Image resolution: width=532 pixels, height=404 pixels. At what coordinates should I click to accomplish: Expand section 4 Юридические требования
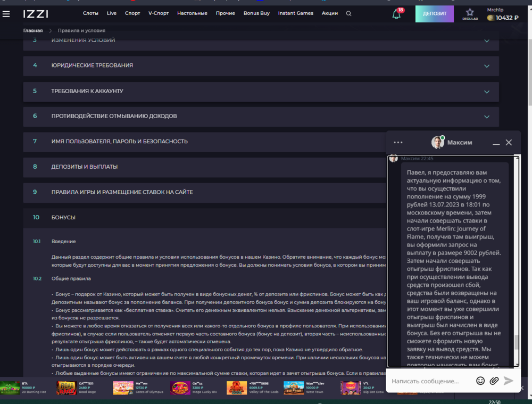click(x=261, y=65)
